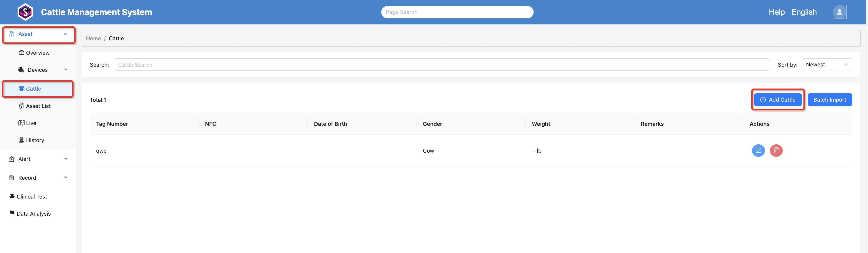This screenshot has width=868, height=253.
Task: Edit the qwe cattle record
Action: pos(758,151)
